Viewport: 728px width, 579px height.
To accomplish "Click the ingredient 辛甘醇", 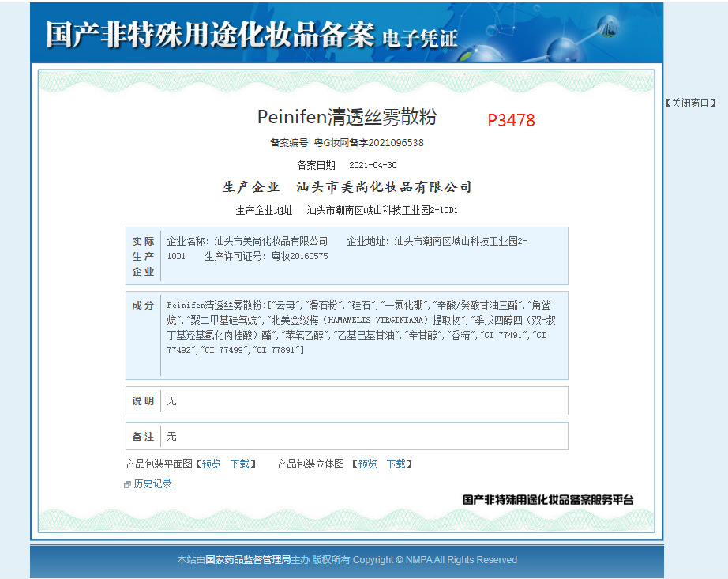I will [x=422, y=335].
